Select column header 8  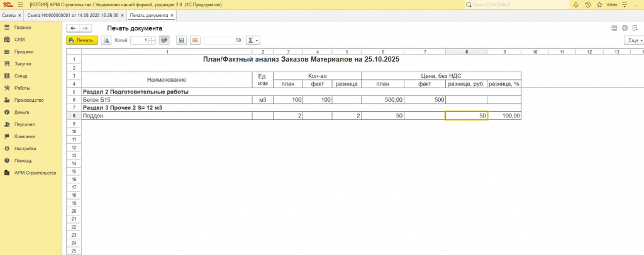pos(466,52)
